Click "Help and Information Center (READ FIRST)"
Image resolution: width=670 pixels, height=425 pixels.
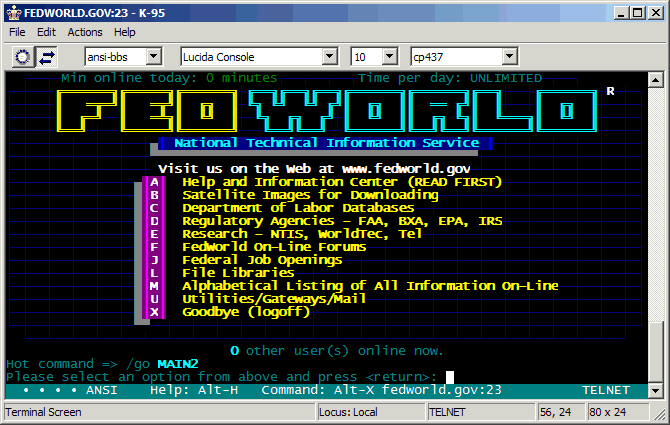tap(342, 182)
